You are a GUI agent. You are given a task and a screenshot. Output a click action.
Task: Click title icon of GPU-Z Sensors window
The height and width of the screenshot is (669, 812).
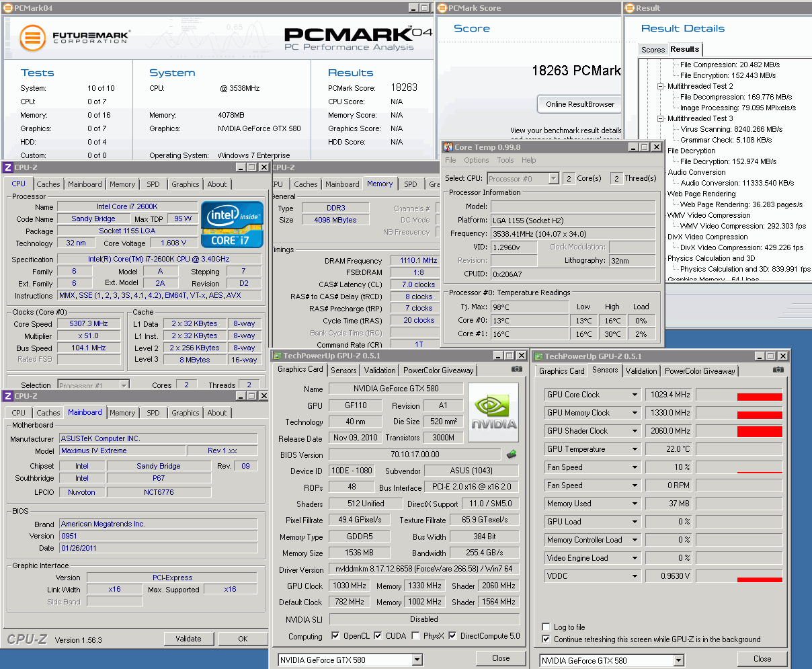[538, 356]
